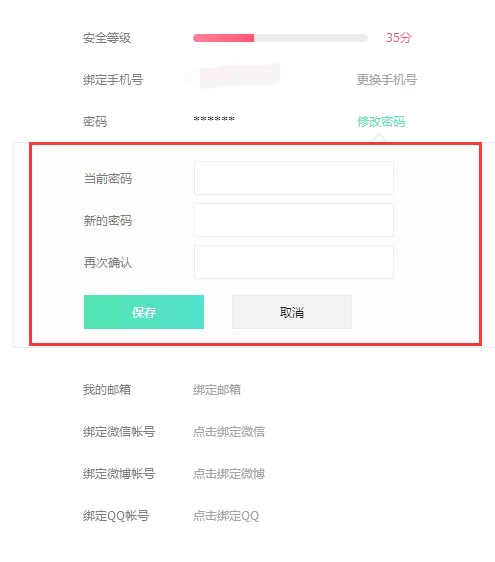Click the 安全等级 security level label
This screenshot has height=562, width=495.
tap(107, 38)
